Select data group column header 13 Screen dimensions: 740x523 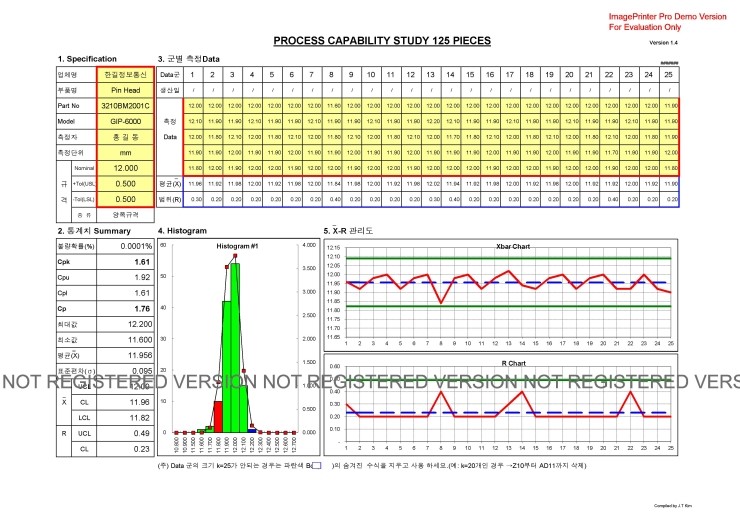(430, 75)
